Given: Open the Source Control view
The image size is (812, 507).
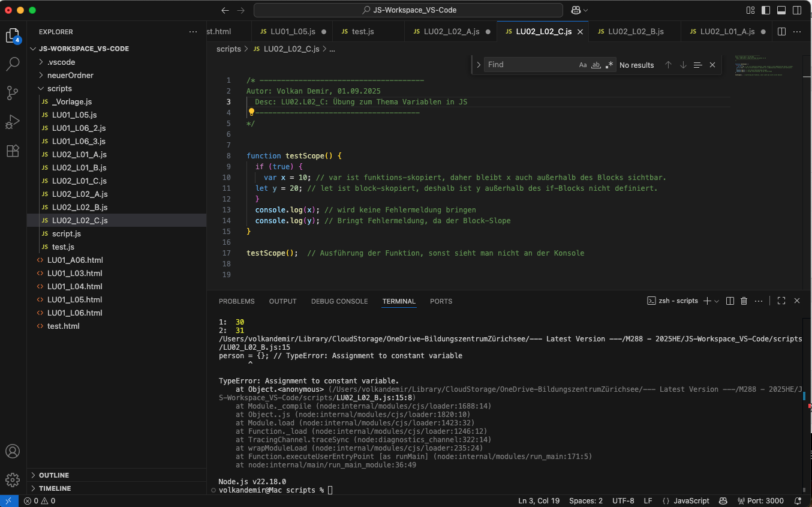Looking at the screenshot, I should 13,92.
